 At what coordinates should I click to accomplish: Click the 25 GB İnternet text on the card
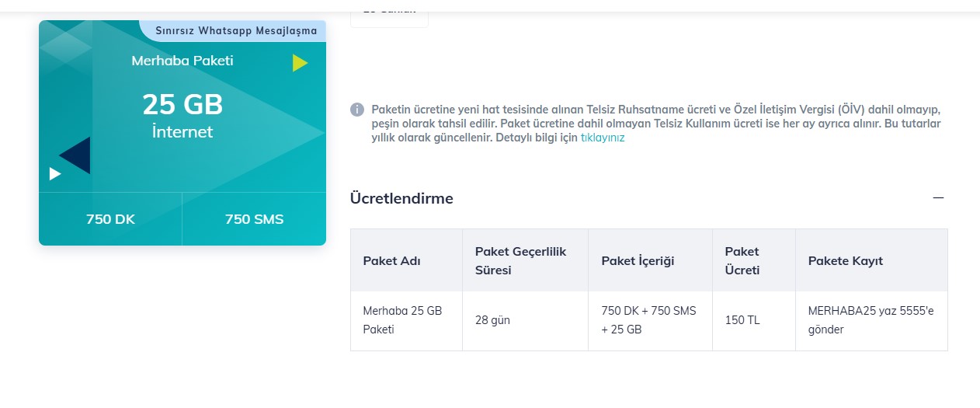182,115
